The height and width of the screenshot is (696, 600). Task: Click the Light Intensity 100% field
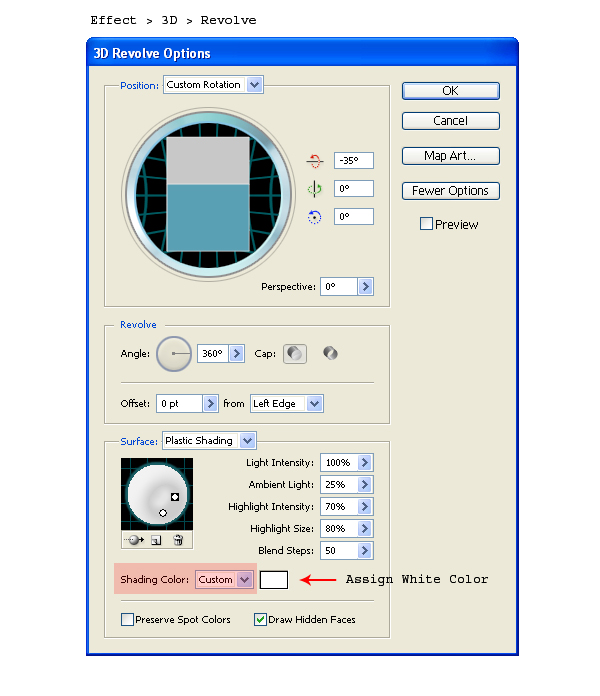tap(339, 463)
